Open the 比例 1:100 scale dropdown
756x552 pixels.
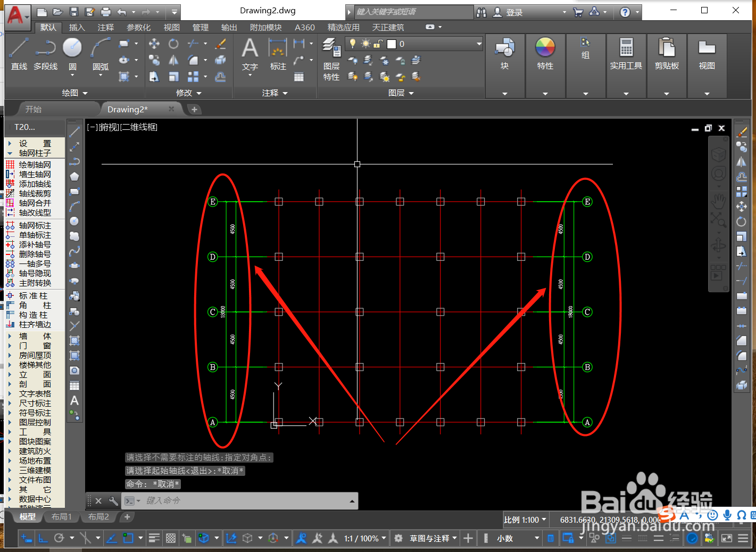[x=525, y=520]
